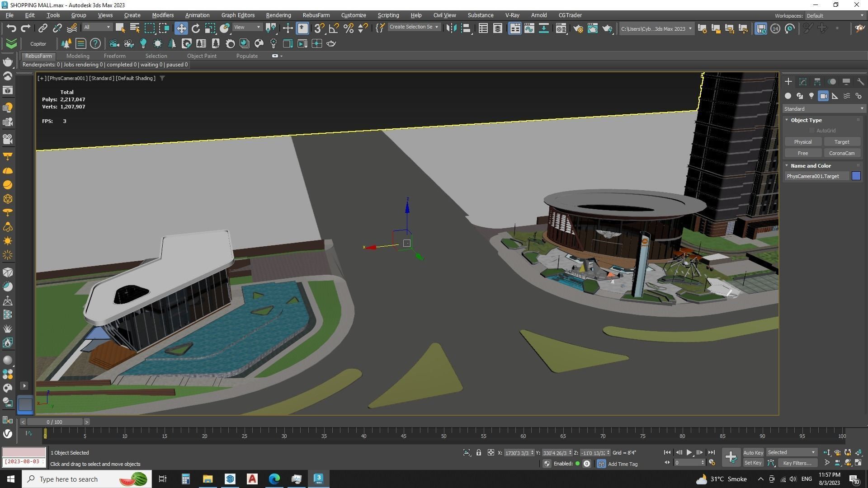Toggle the angle snap icon
This screenshot has width=868, height=488.
point(334,28)
